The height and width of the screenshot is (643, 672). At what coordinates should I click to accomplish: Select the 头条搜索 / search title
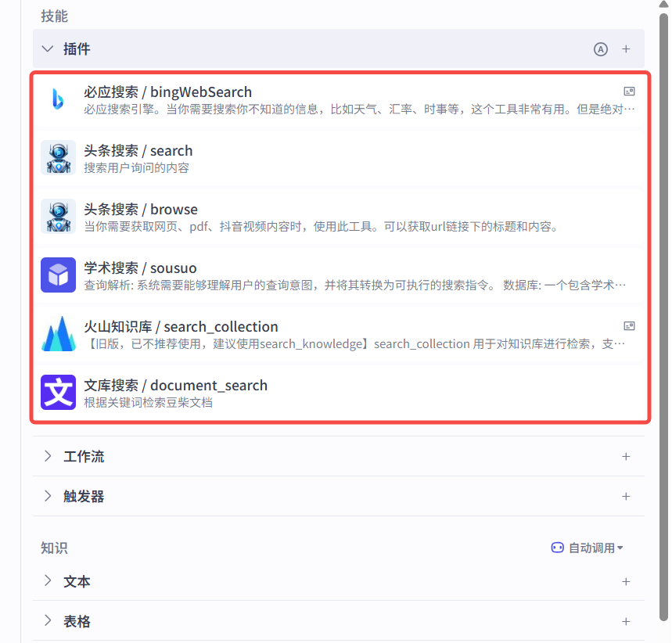[138, 151]
